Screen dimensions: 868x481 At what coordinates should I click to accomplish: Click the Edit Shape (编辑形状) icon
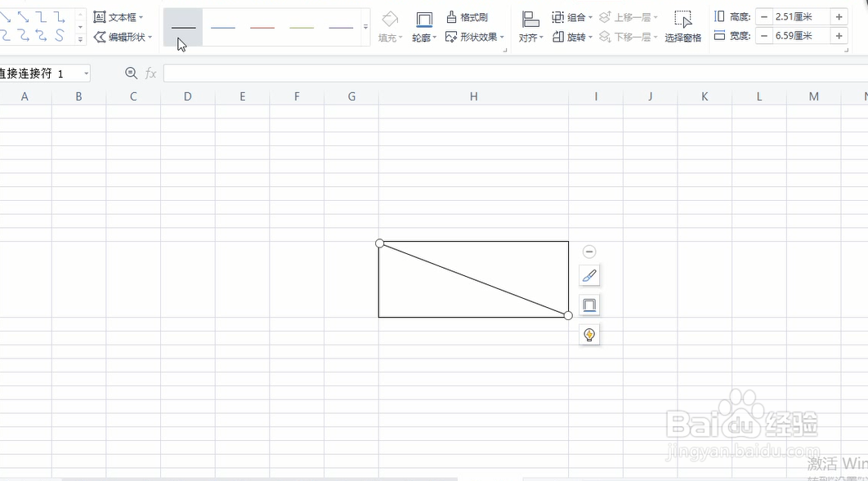click(x=100, y=37)
